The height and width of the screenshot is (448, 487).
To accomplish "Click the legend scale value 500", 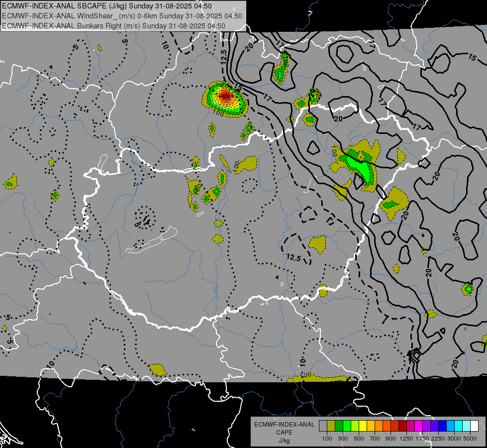I will click(359, 439).
